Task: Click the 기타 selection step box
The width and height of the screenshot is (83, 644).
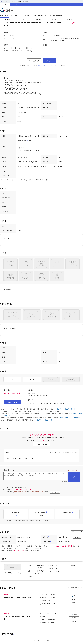Action: [x=70, y=379]
